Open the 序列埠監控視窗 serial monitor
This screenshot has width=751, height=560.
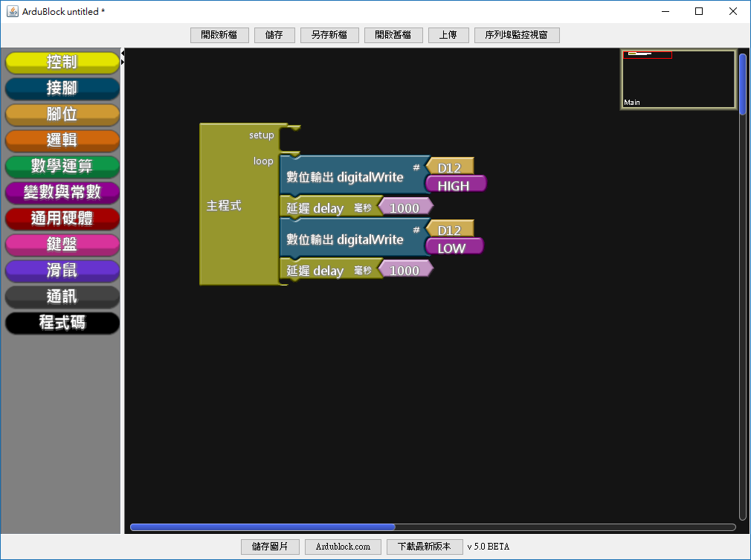coord(517,35)
